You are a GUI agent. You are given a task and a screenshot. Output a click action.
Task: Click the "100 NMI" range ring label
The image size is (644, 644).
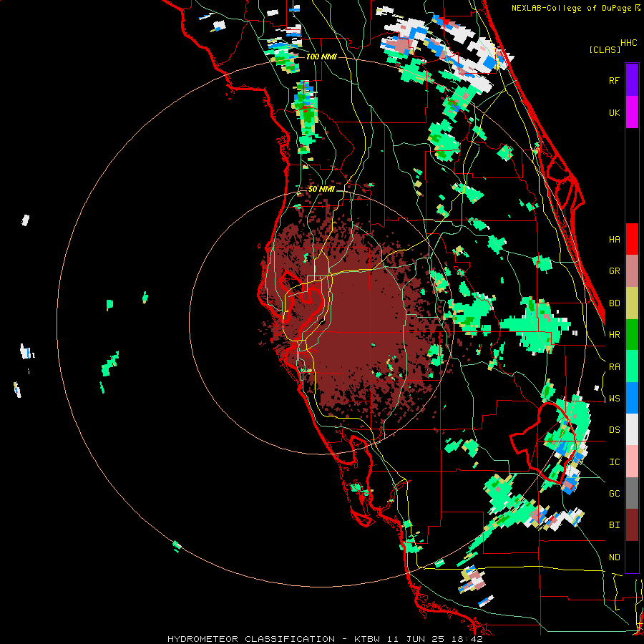321,57
